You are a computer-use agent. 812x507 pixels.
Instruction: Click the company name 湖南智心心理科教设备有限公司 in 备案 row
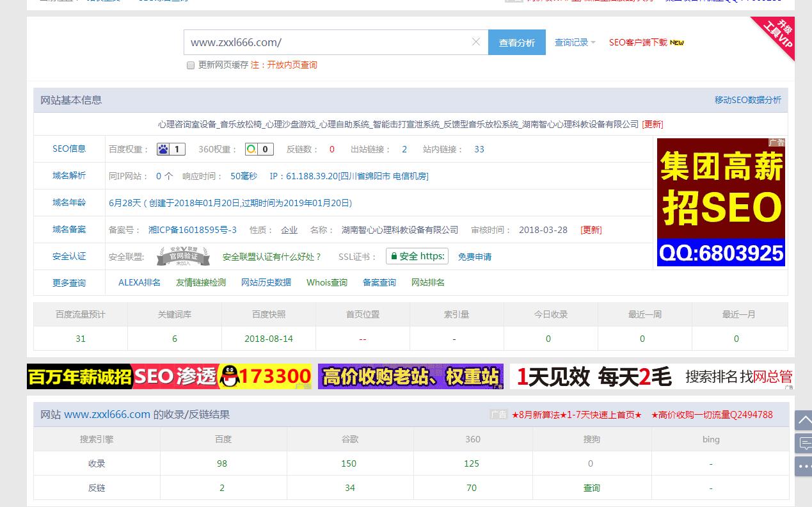click(400, 230)
